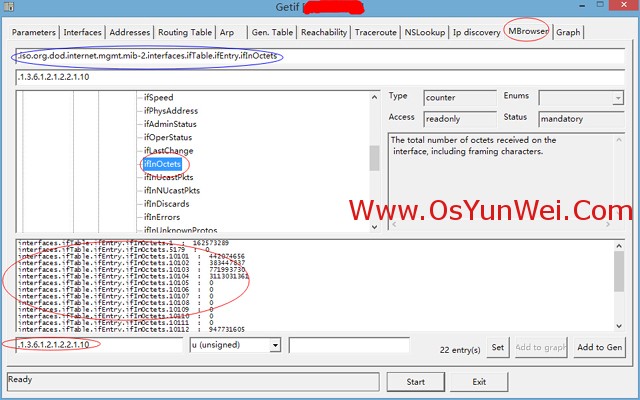640x400 pixels.
Task: Select ifOperStatus tree node
Action: pyautogui.click(x=169, y=137)
